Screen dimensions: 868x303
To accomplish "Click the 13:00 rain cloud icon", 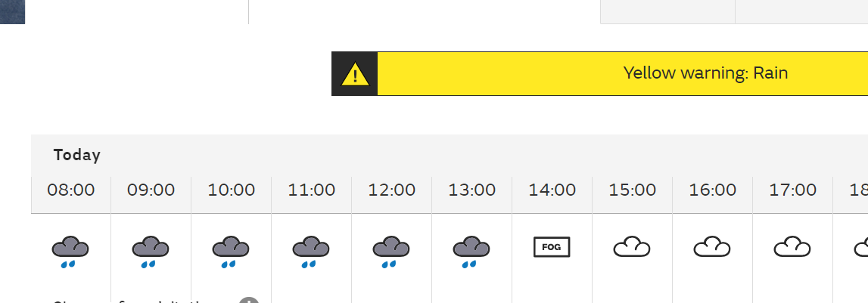I will 471,252.
